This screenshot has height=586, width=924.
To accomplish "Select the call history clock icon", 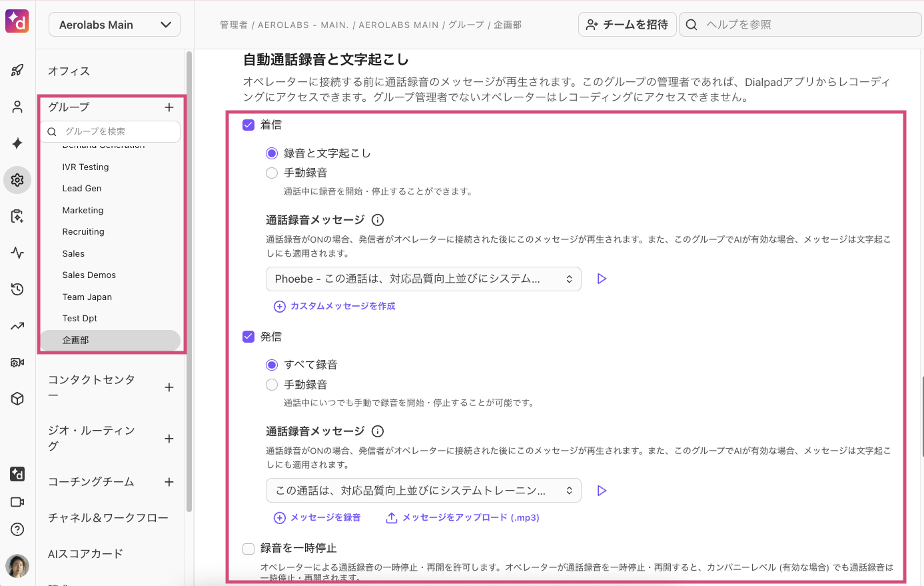I will (x=17, y=289).
